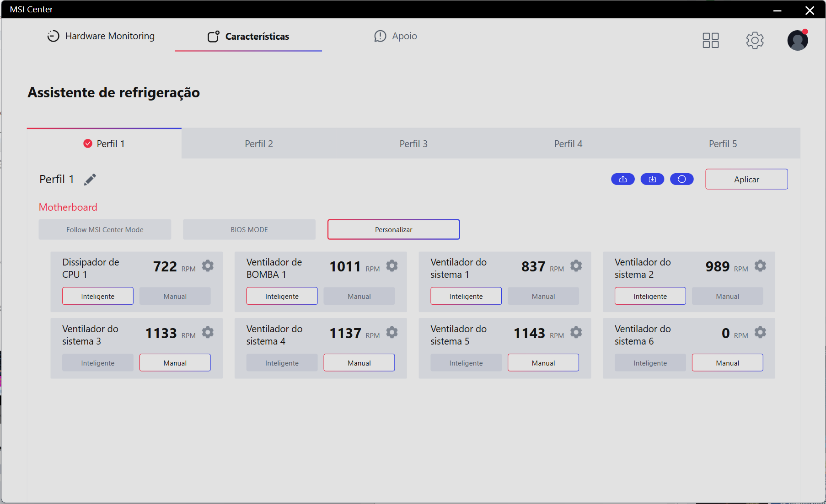
Task: Click the Apoio speech bubble icon
Action: tap(380, 36)
